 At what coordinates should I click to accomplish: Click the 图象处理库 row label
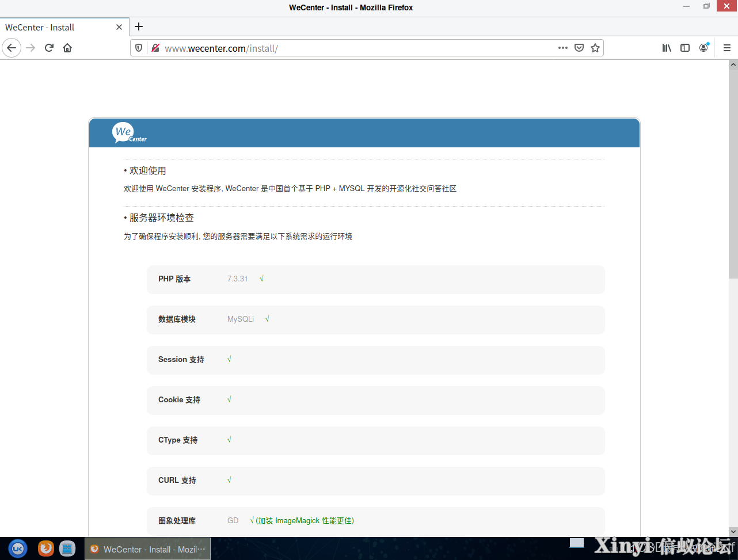(177, 520)
